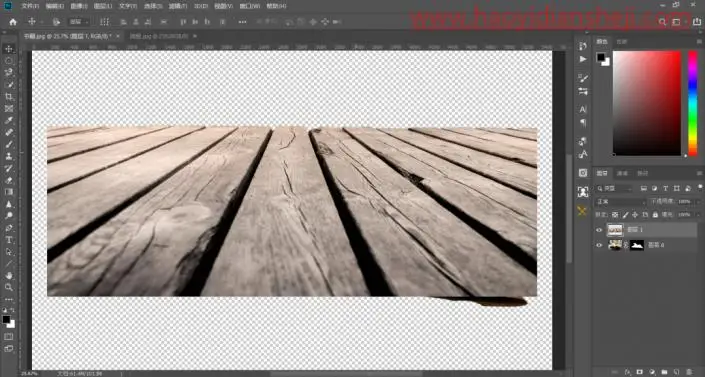Select the Brush tool

coord(9,144)
